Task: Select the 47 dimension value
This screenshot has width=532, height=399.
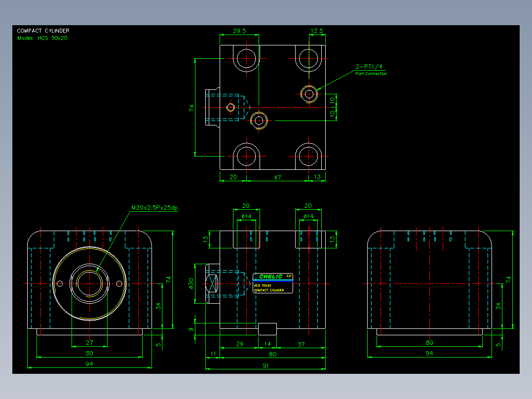Action: point(277,177)
